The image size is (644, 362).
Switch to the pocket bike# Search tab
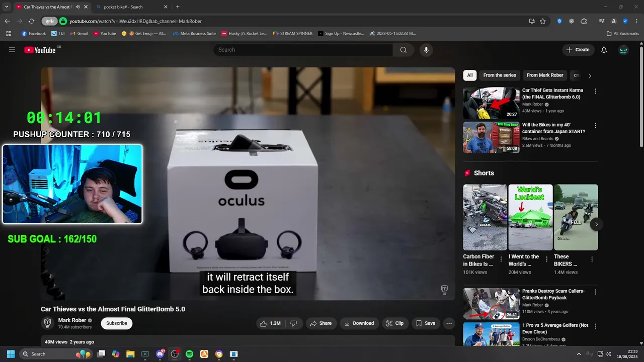pos(131,7)
